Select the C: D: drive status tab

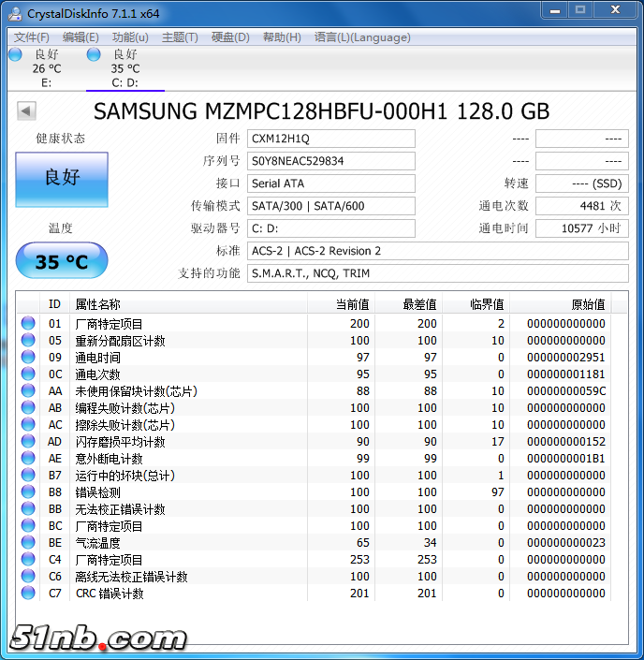pyautogui.click(x=125, y=68)
